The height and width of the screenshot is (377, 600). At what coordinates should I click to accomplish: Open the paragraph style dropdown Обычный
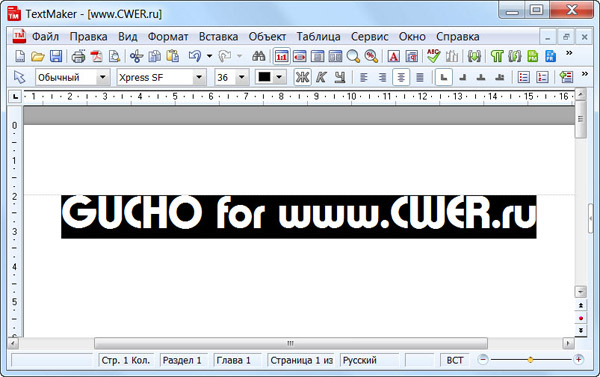(102, 77)
